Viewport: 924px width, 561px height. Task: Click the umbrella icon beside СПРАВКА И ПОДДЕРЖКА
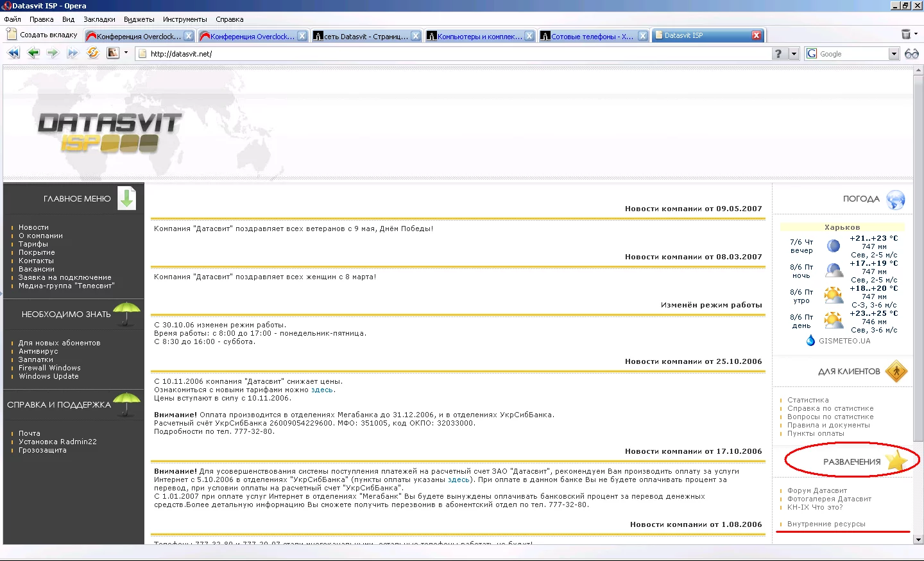127,404
